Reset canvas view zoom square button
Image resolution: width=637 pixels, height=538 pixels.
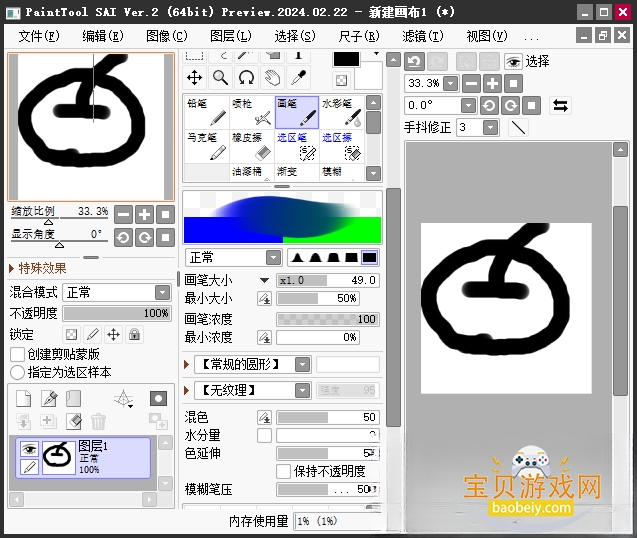[514, 84]
